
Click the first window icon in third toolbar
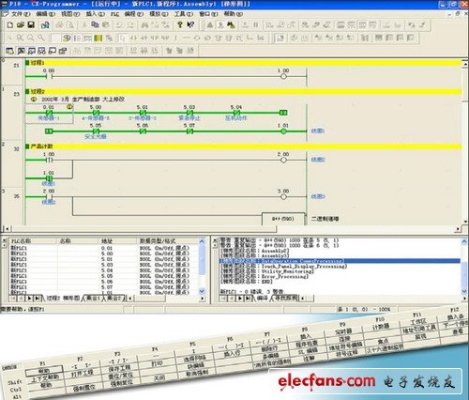tap(10, 51)
